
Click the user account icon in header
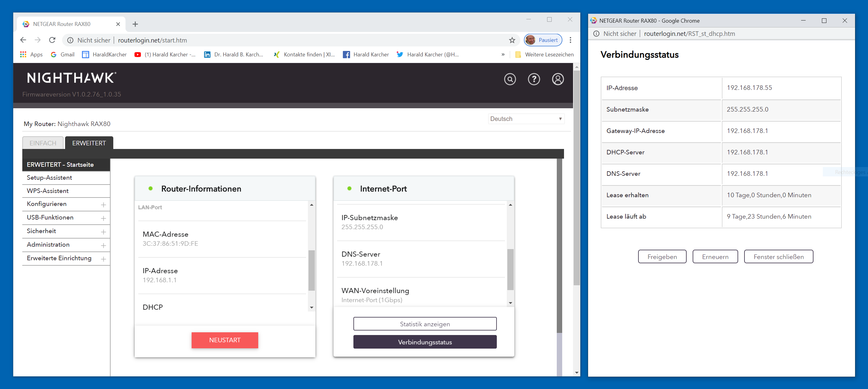click(x=558, y=79)
